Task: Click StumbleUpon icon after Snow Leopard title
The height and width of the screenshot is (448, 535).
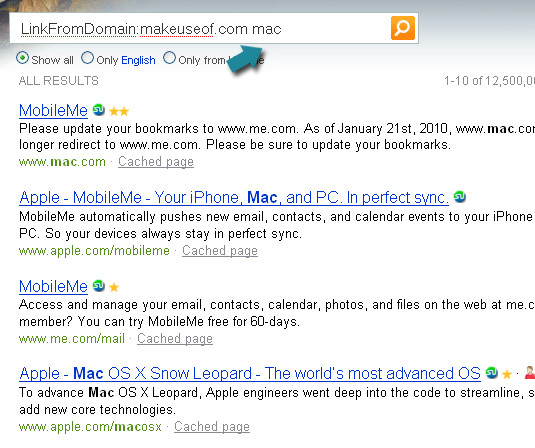Action: tap(492, 373)
